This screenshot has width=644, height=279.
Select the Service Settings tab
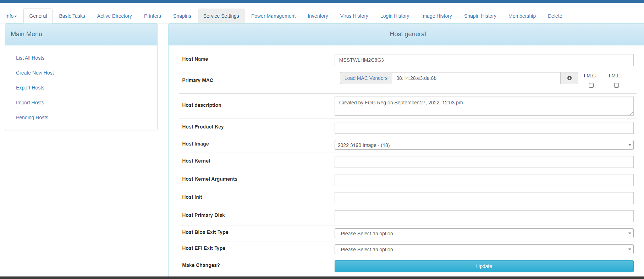(221, 16)
